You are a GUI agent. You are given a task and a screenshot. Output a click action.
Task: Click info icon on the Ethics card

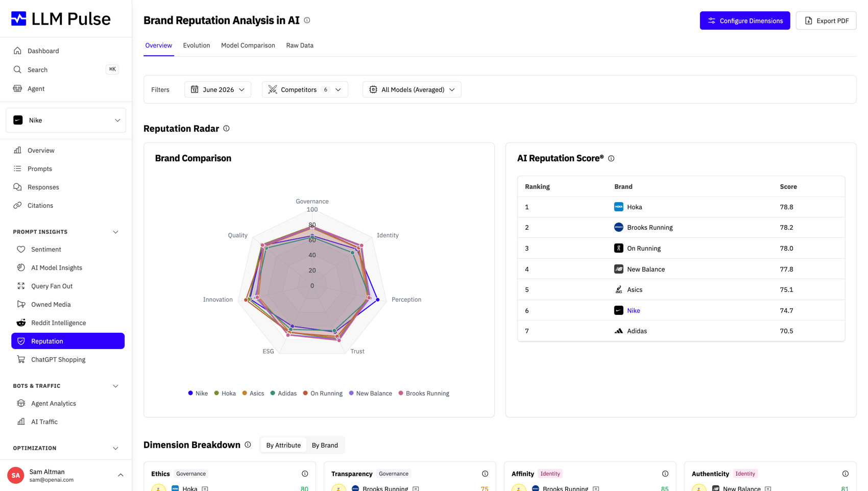pyautogui.click(x=305, y=474)
